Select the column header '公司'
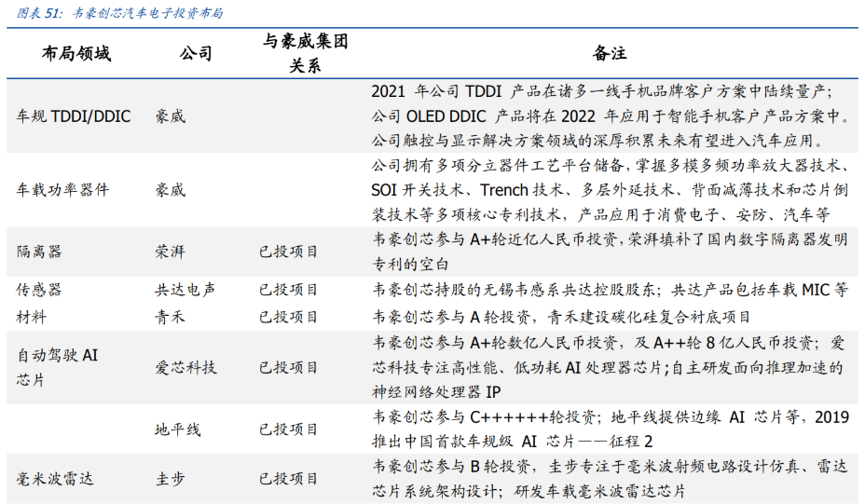 pyautogui.click(x=196, y=53)
